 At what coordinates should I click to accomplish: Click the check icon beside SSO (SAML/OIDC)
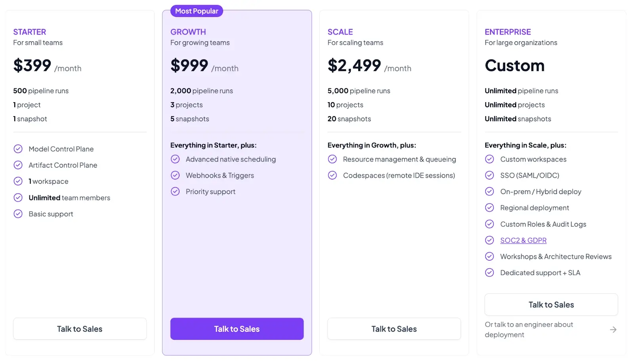490,175
